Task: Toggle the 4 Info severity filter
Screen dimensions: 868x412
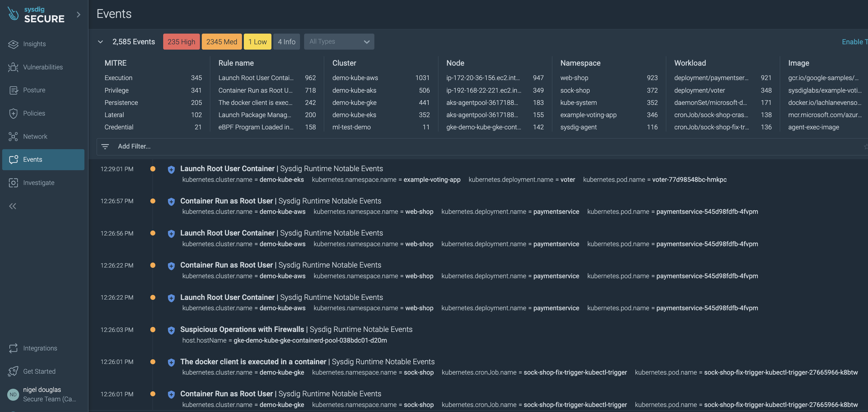Action: pyautogui.click(x=287, y=42)
